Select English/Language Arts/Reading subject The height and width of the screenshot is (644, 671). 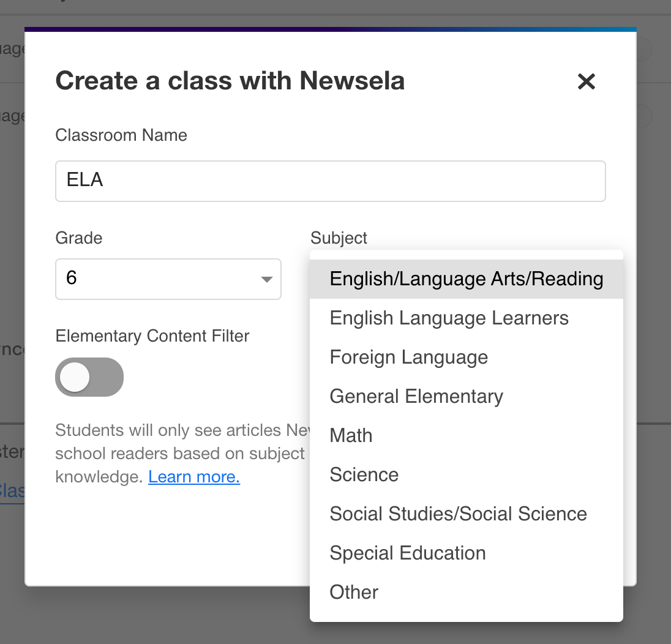coord(466,279)
